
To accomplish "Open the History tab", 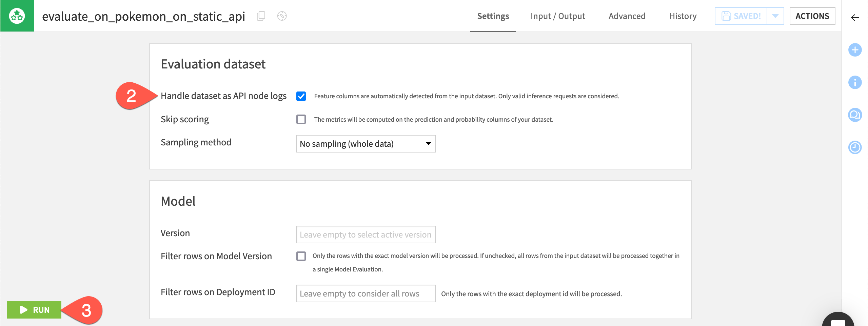I will 683,16.
